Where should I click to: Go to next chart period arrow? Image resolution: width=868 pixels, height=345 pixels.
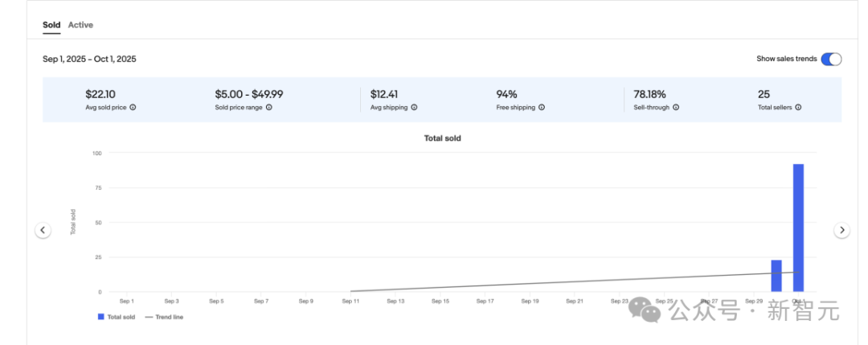[841, 230]
